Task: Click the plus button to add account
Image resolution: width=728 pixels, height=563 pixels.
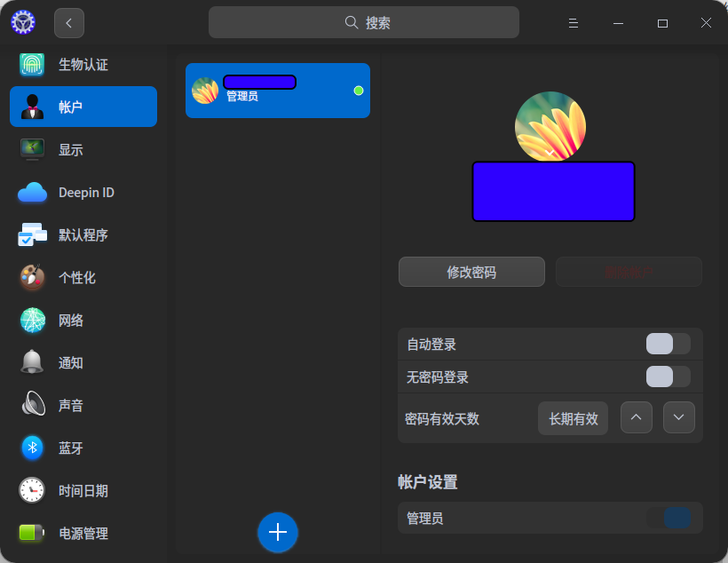Action: pyautogui.click(x=278, y=533)
